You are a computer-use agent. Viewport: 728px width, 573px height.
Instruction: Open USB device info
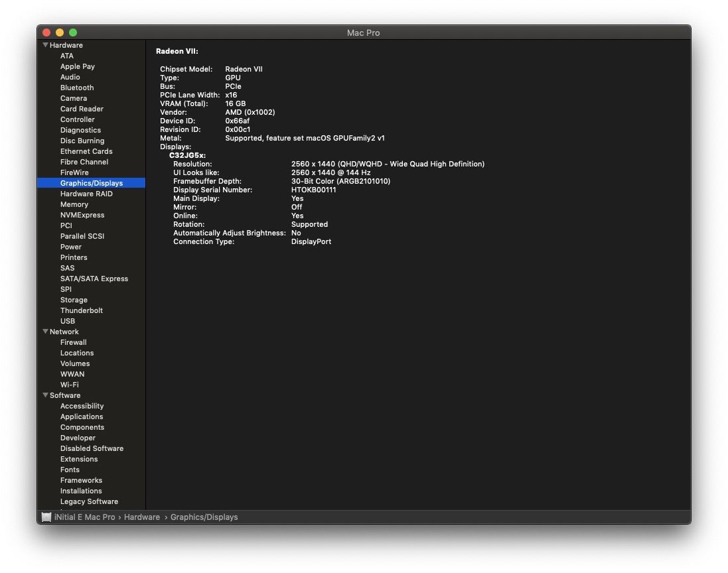point(68,321)
